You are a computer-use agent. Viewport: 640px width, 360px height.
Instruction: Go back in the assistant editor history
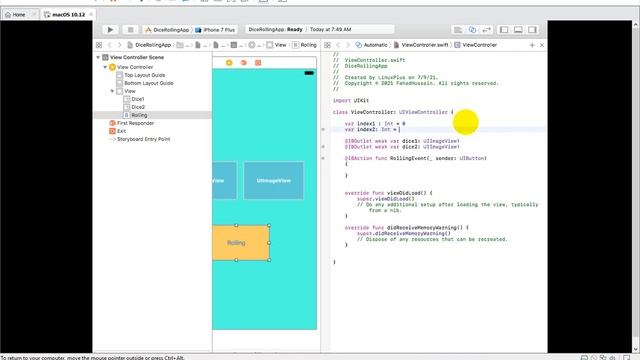(x=338, y=45)
